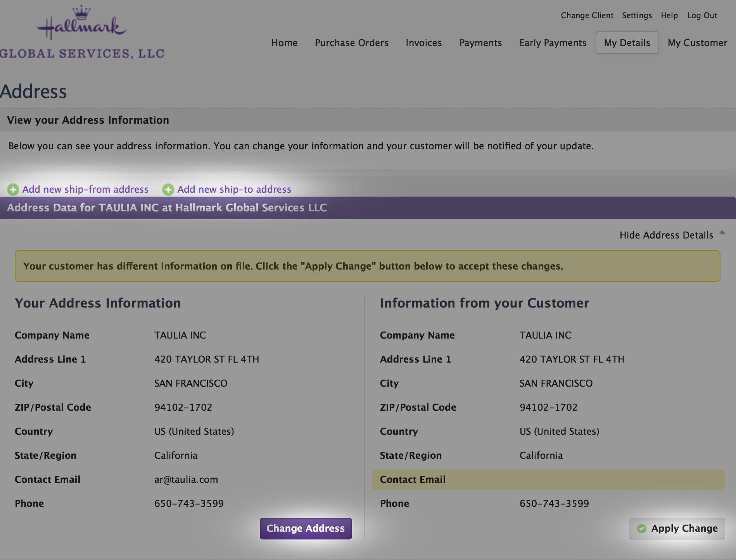This screenshot has width=736, height=560.
Task: Open the Home menu item
Action: pyautogui.click(x=284, y=43)
